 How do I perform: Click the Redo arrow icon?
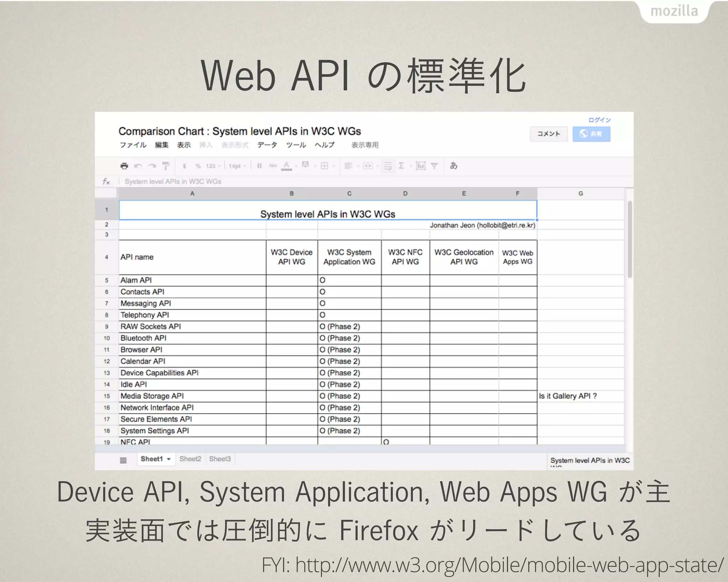tap(152, 166)
